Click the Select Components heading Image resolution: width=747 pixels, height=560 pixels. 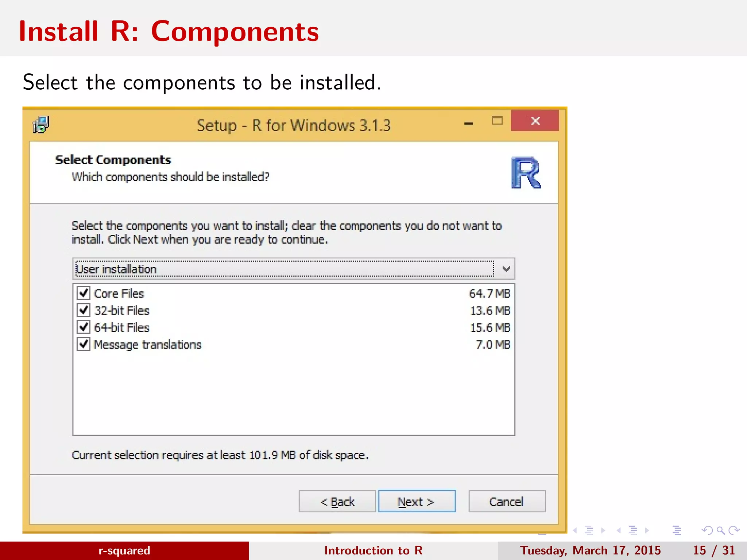pos(113,160)
